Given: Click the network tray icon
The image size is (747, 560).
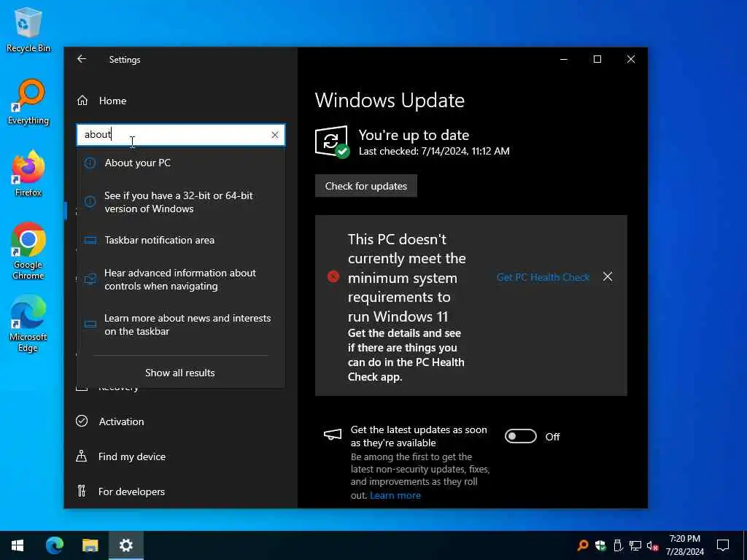Looking at the screenshot, I should pyautogui.click(x=635, y=545).
